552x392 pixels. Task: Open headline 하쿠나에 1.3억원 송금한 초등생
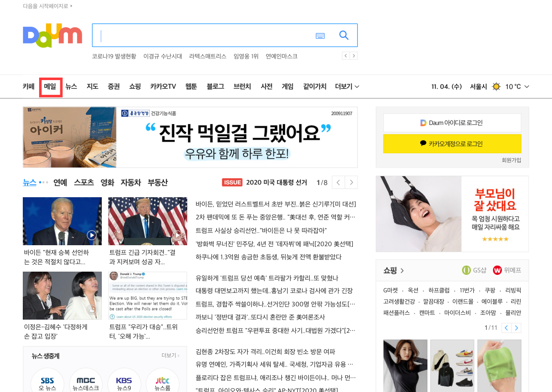tap(269, 257)
